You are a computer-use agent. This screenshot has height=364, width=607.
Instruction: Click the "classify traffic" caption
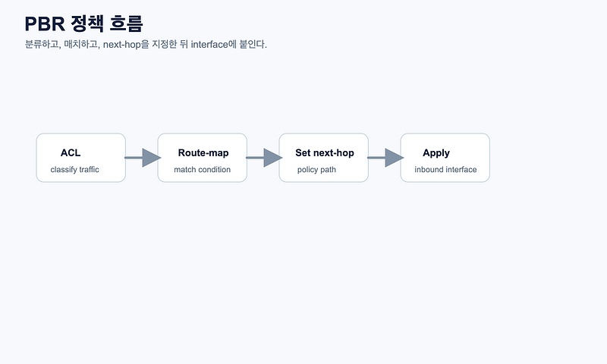point(74,169)
